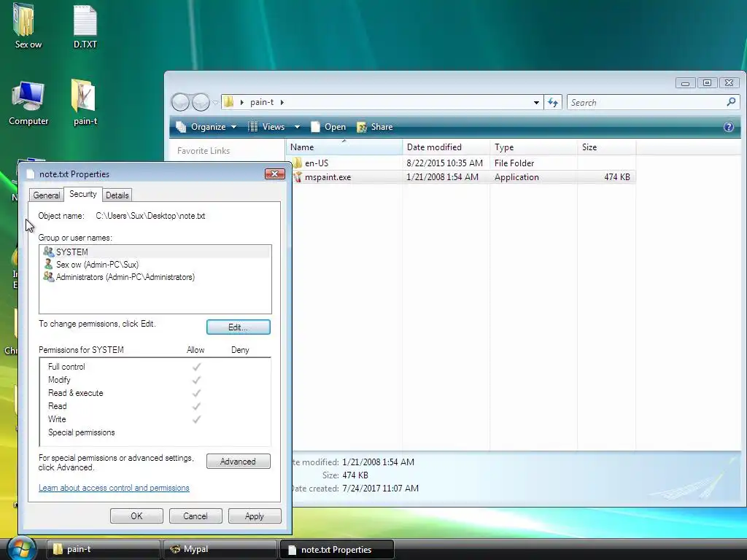Image resolution: width=747 pixels, height=560 pixels.
Task: Open the Organize dropdown menu
Action: [x=206, y=127]
